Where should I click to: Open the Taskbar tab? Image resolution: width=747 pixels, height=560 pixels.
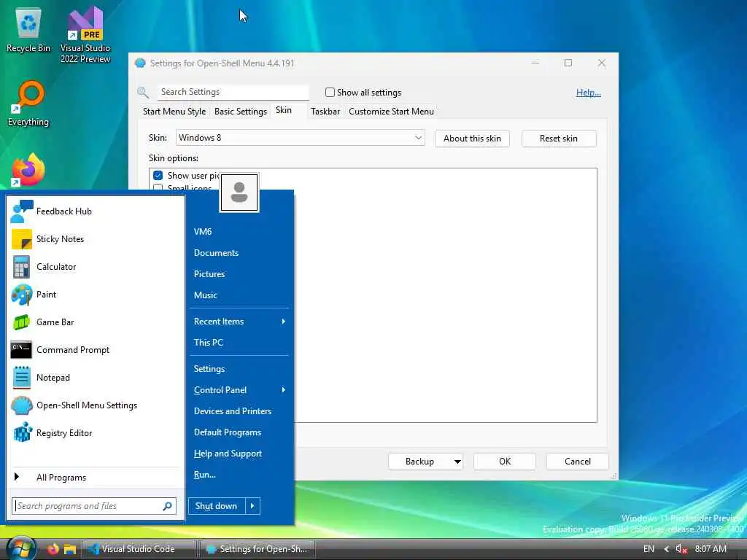coord(325,112)
